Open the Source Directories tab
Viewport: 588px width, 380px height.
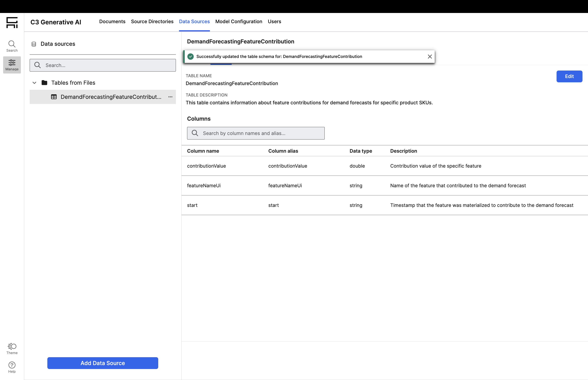pyautogui.click(x=152, y=21)
